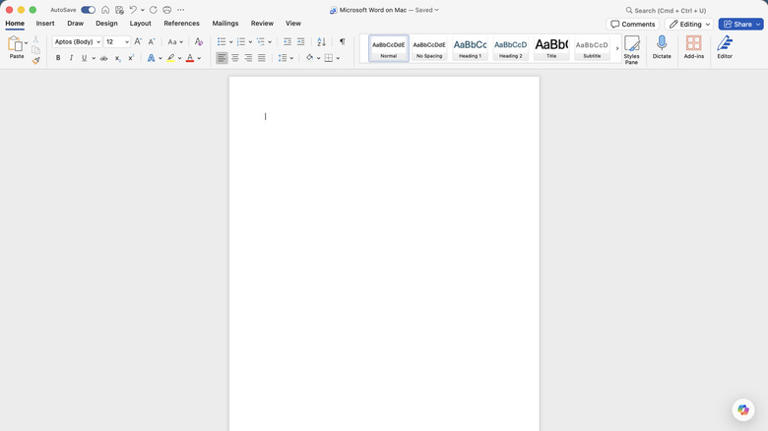Open the Styles Pane
Image resolution: width=768 pixels, height=431 pixels.
click(631, 49)
